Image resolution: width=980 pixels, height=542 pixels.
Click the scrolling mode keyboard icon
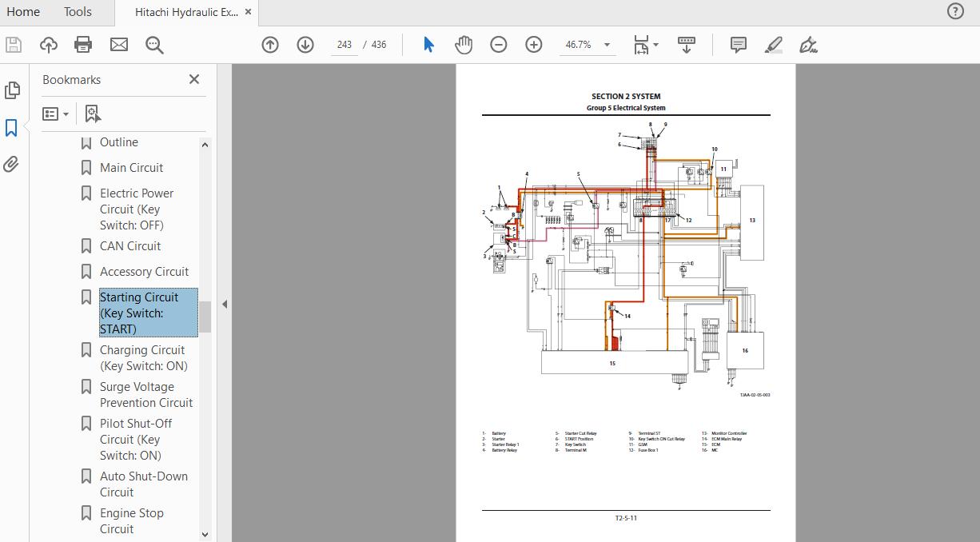(x=686, y=45)
